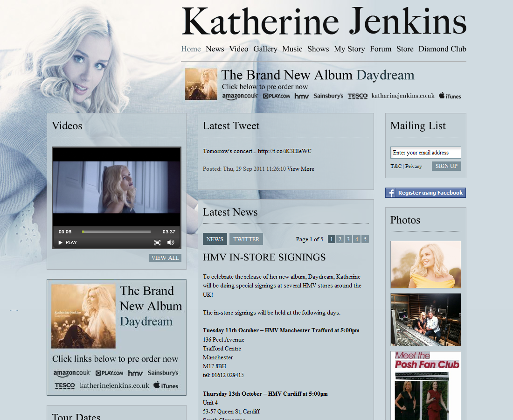Viewport: 513px width, 420px height.
Task: Go to news page 1
Action: click(x=332, y=239)
